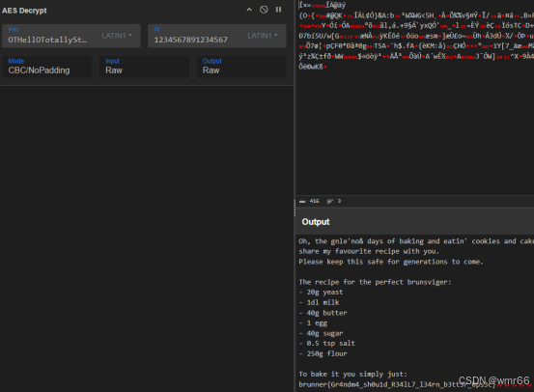Click "share my favourite recipe with you." line
The image size is (534, 392).
[369, 251]
